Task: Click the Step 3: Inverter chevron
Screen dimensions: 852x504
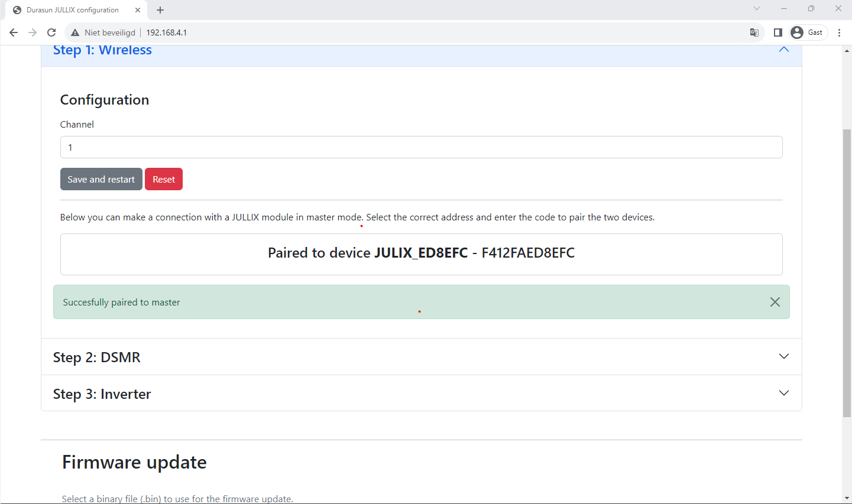Action: 784,393
